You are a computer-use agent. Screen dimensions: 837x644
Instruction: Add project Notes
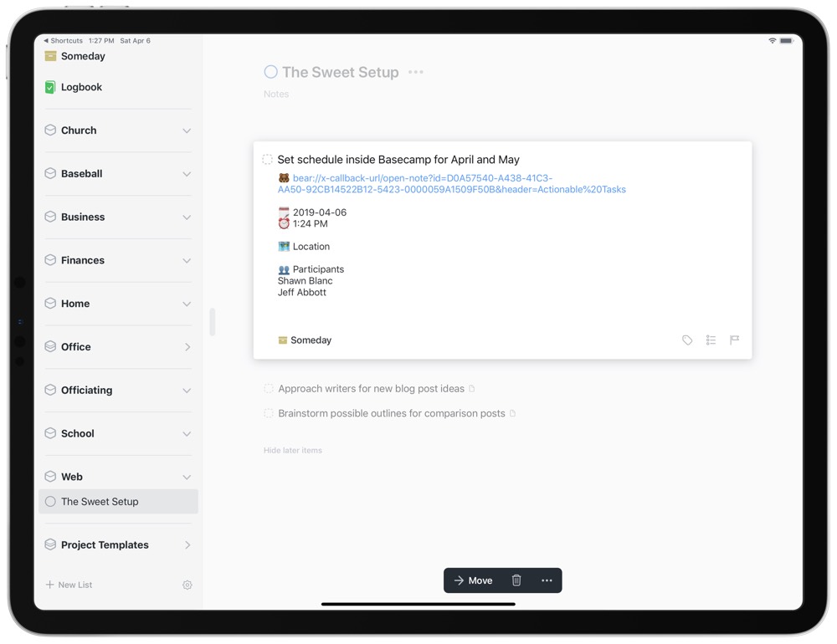(276, 94)
